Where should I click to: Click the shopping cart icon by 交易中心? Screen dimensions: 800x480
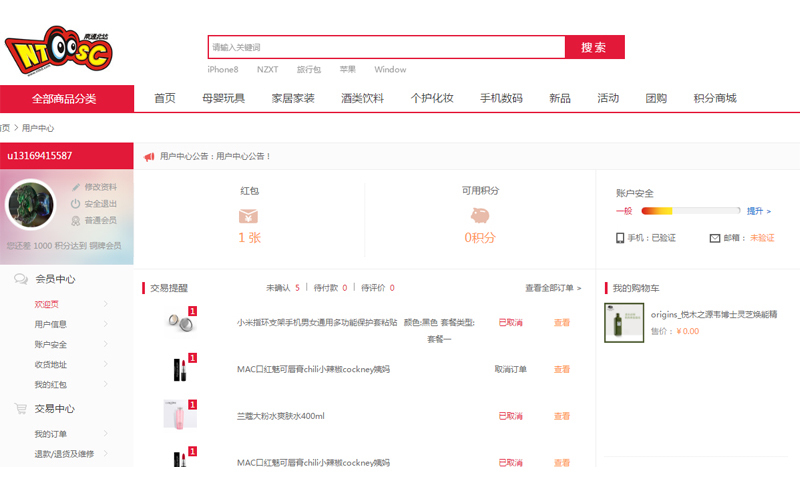tap(21, 409)
